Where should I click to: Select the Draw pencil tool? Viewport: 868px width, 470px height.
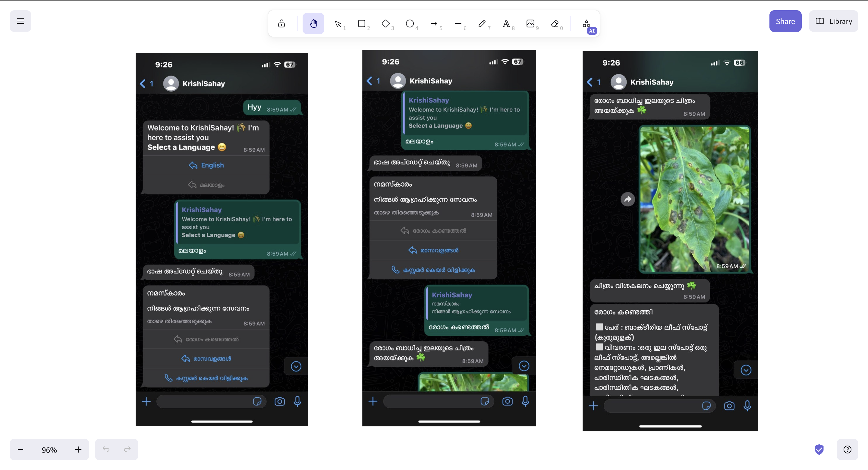click(482, 23)
